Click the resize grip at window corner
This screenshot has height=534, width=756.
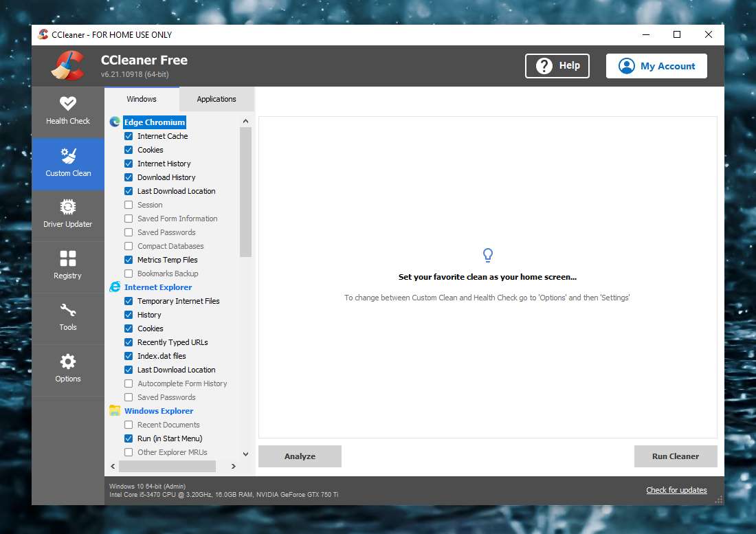[719, 500]
